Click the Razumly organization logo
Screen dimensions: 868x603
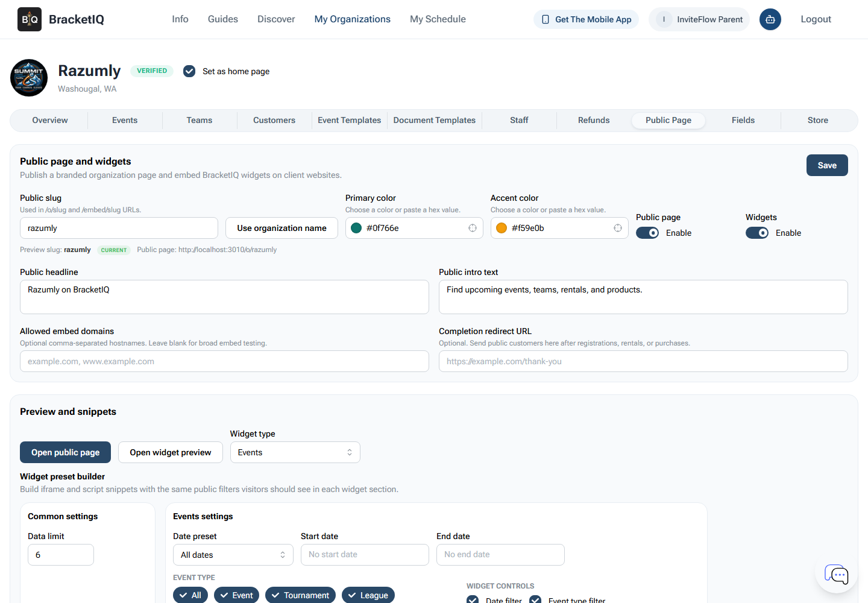coord(29,78)
